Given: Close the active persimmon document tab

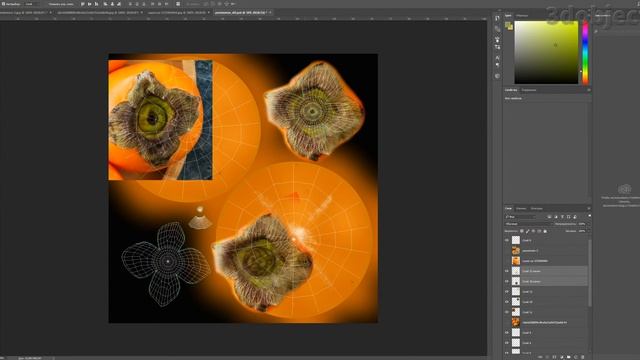Looking at the screenshot, I should (270, 13).
